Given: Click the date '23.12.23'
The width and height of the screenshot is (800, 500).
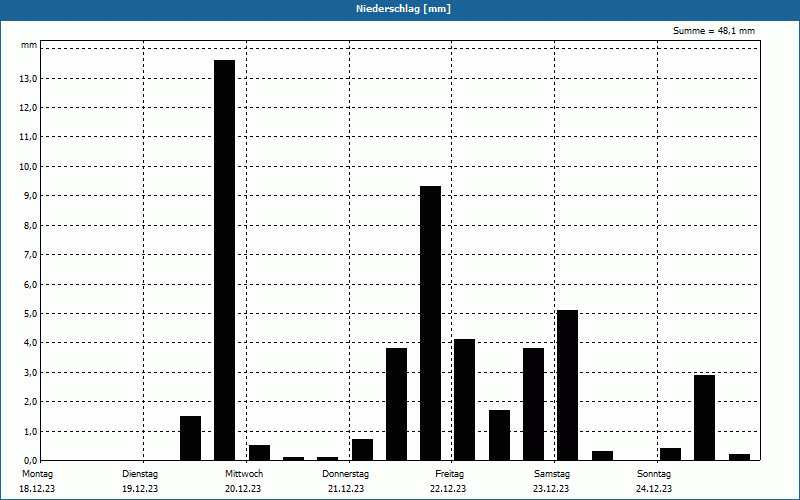Looking at the screenshot, I should (551, 489).
